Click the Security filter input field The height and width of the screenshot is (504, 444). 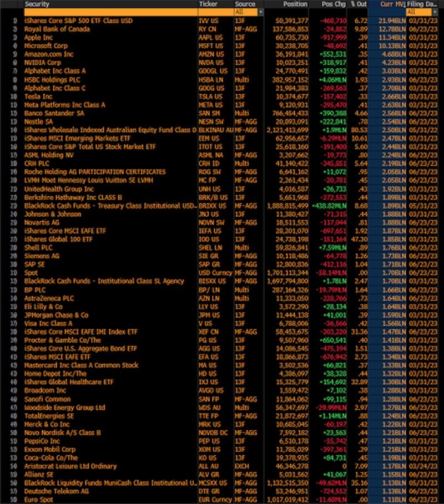(x=110, y=12)
